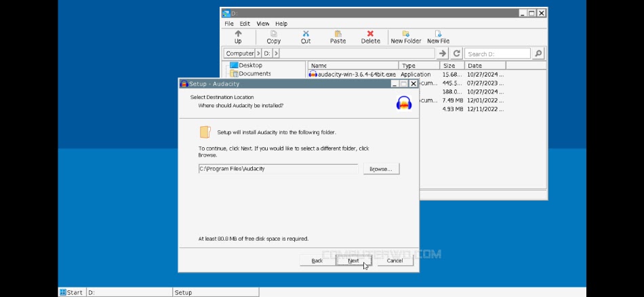Minimize the Setup - Audacity window
The height and width of the screenshot is (297, 644).
[395, 84]
